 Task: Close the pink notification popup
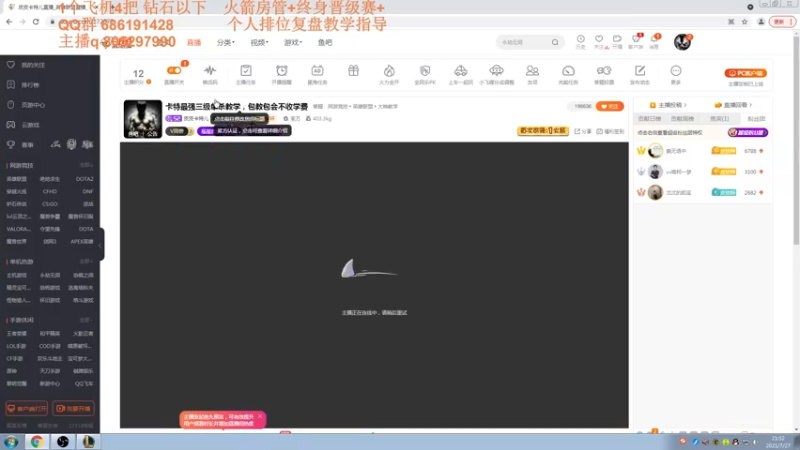coord(260,417)
